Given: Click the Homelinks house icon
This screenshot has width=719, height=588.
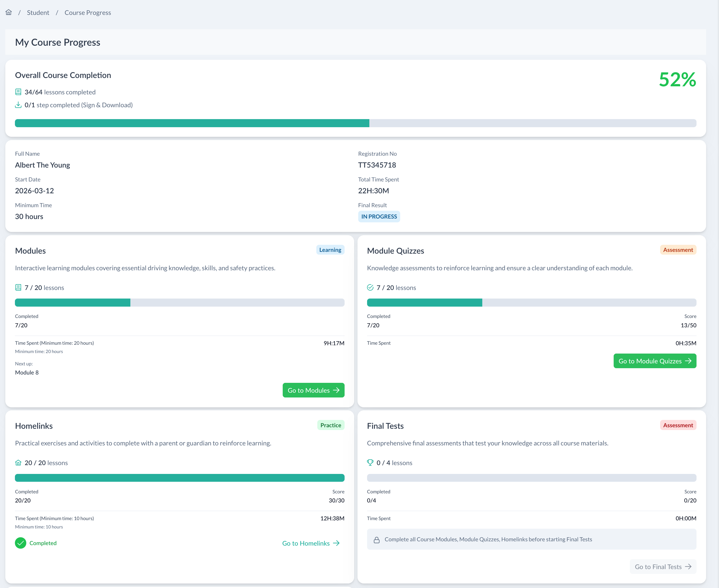Looking at the screenshot, I should (x=18, y=463).
